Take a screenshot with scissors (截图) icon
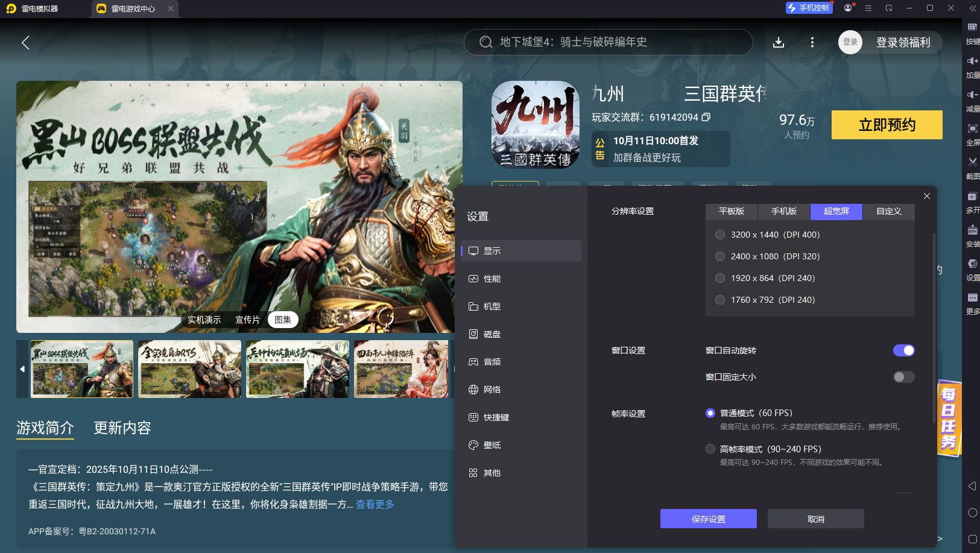The image size is (980, 553). click(x=972, y=168)
